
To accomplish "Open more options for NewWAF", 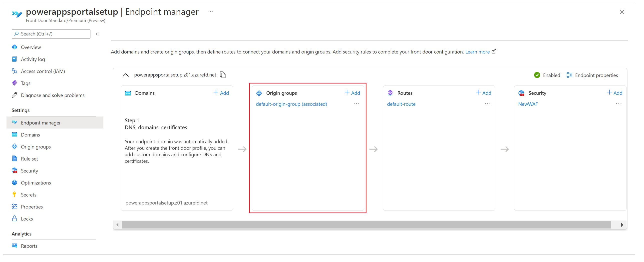I will point(619,103).
